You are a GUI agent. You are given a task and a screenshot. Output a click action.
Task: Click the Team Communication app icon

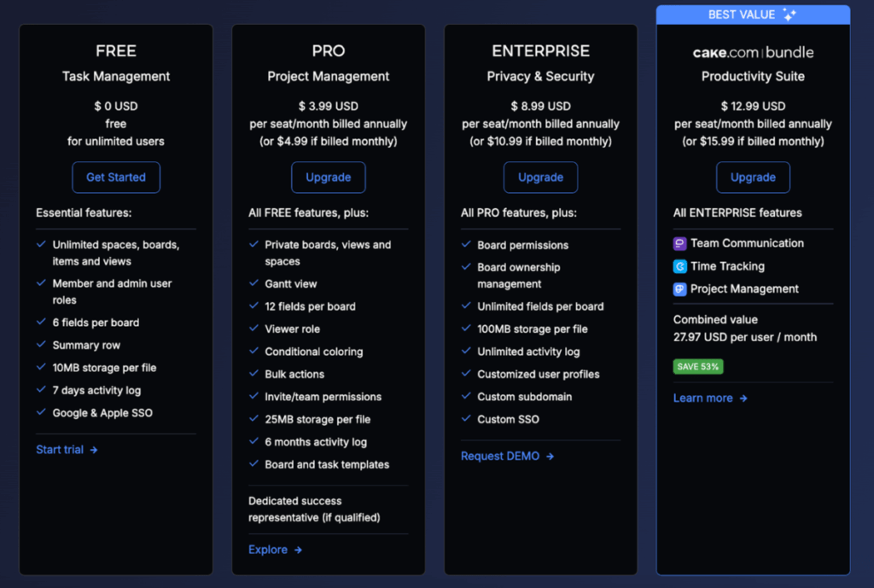pyautogui.click(x=680, y=244)
